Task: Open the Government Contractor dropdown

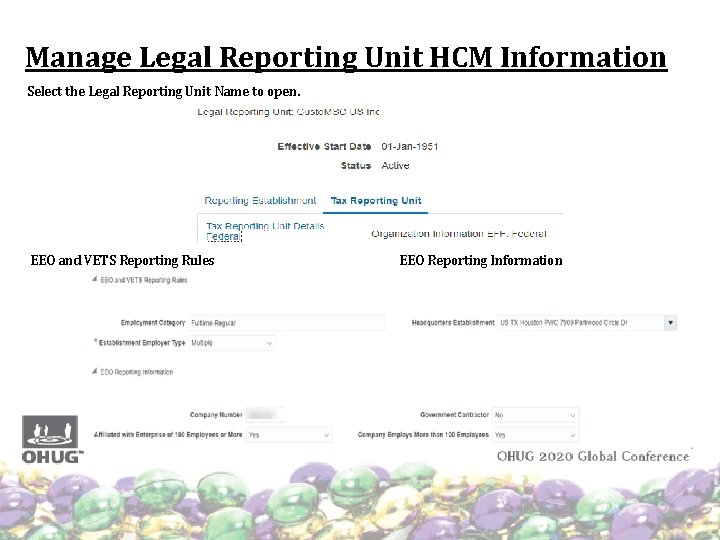Action: point(535,415)
